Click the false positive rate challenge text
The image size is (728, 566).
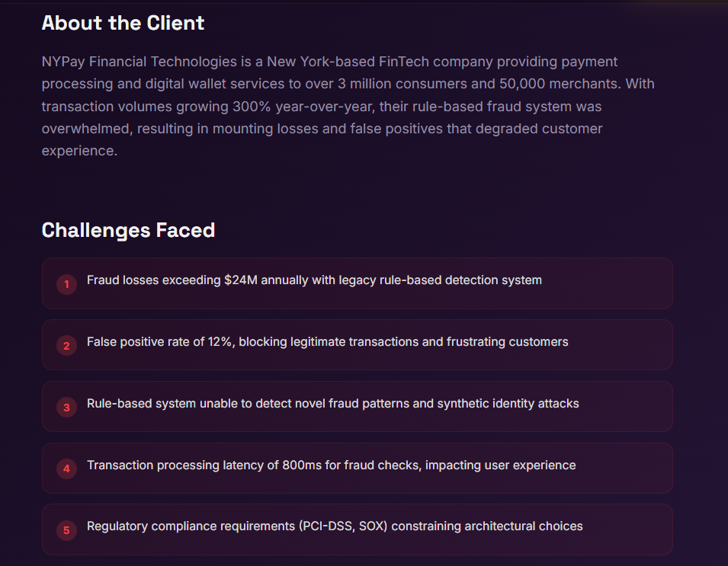pyautogui.click(x=327, y=342)
